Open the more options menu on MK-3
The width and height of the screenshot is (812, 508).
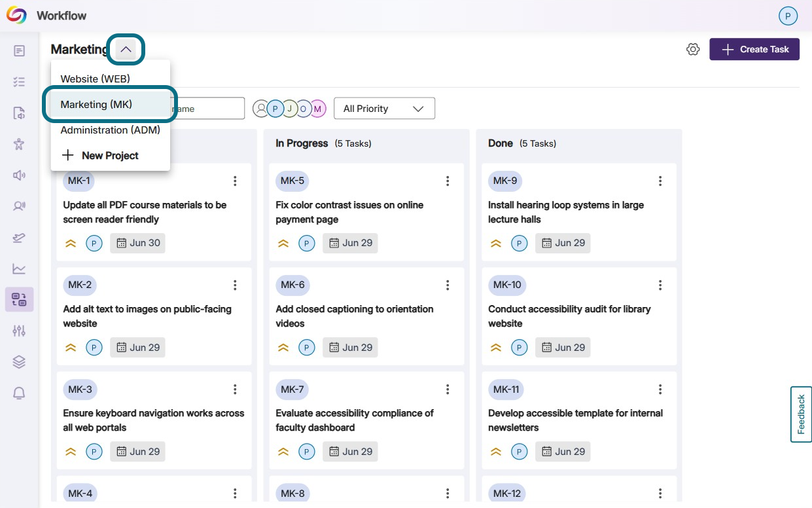235,390
